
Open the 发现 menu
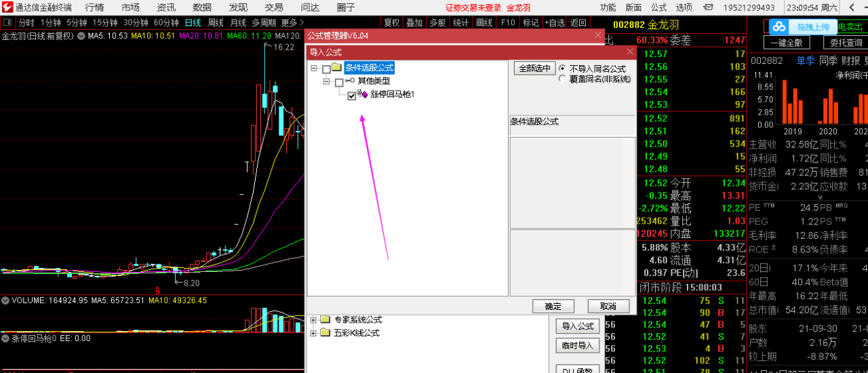[x=238, y=7]
